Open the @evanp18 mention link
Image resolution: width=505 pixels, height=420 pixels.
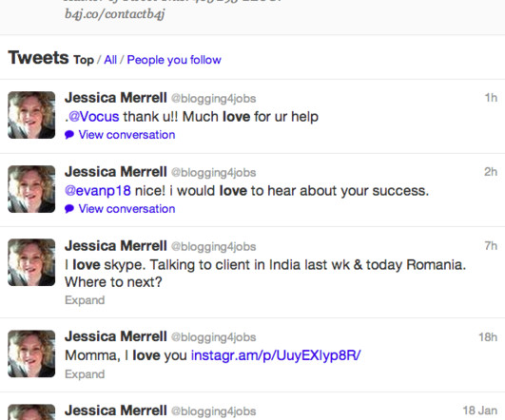pyautogui.click(x=98, y=191)
